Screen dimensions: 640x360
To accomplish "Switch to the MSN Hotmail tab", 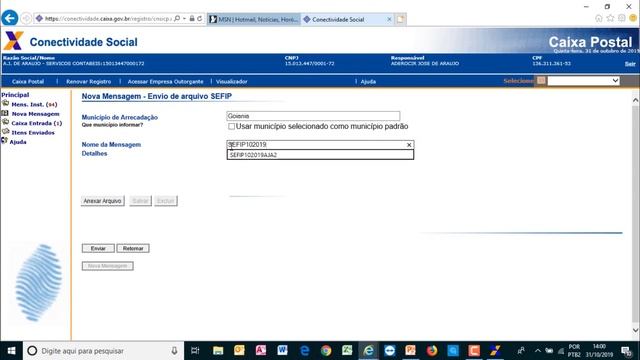I will (254, 19).
